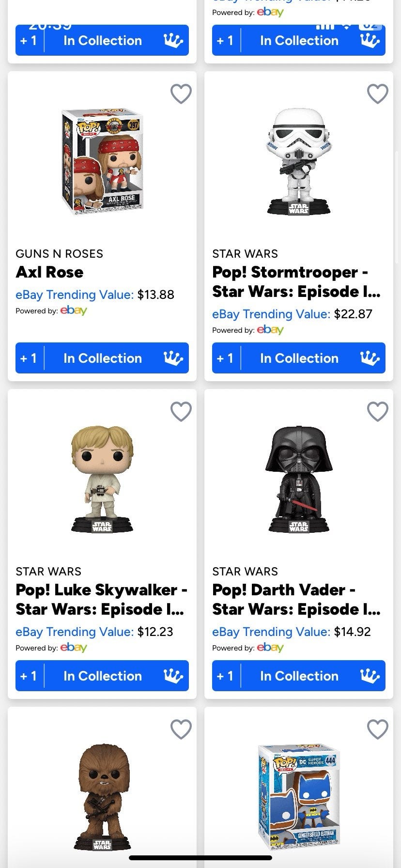Favorite the Axl Rose Pop with heart
The width and height of the screenshot is (401, 868).
tap(181, 94)
